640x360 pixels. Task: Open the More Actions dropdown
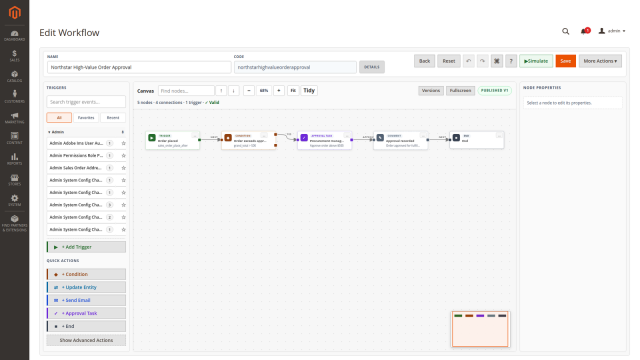[600, 61]
